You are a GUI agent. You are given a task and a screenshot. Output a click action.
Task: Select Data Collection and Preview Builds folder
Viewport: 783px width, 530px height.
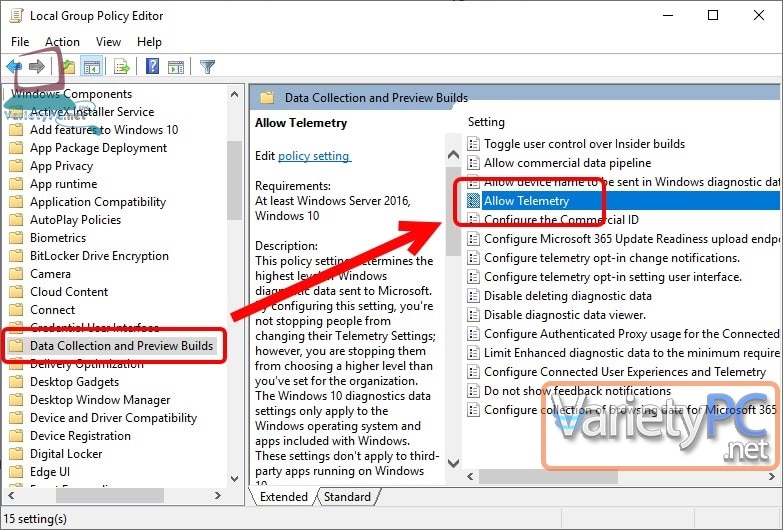tap(121, 346)
